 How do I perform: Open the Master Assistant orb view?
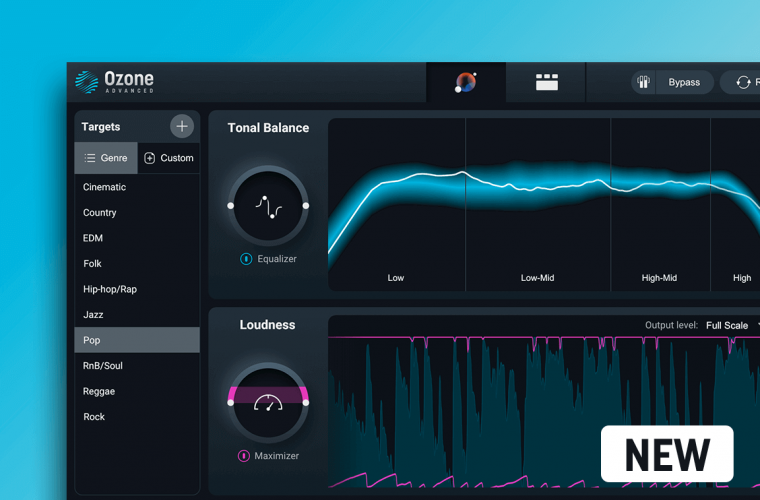[x=466, y=82]
